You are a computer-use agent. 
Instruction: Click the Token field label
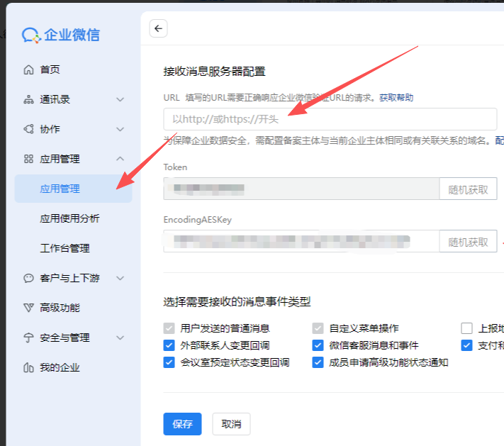(175, 167)
